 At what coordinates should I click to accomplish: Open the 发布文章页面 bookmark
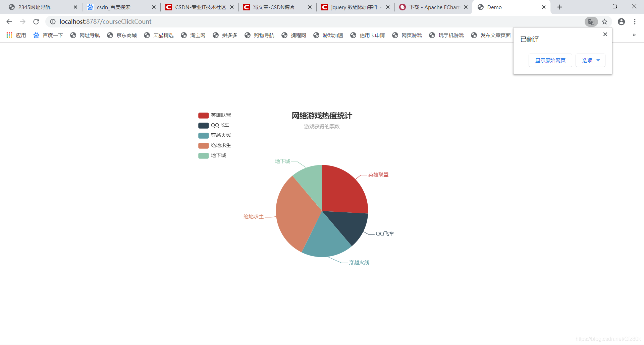point(491,35)
